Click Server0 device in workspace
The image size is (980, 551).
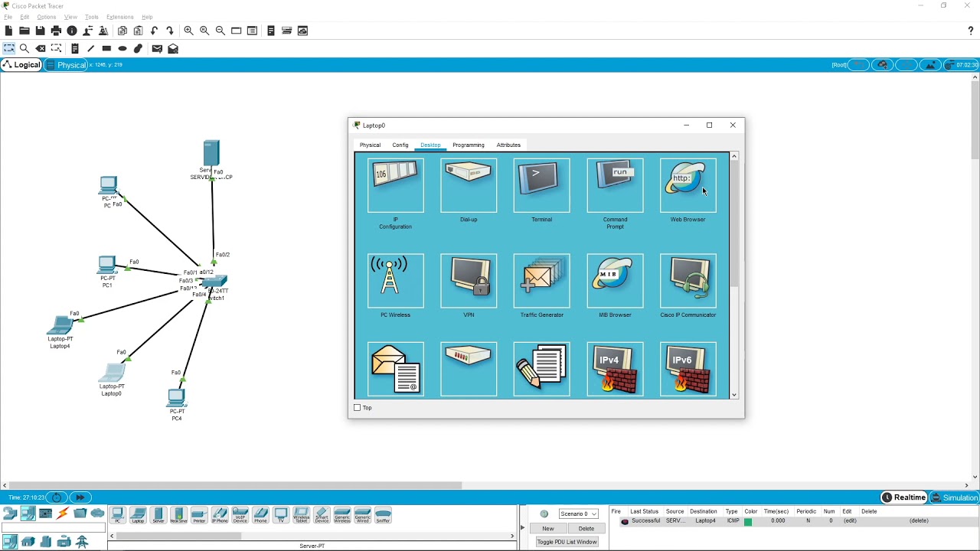pyautogui.click(x=211, y=153)
